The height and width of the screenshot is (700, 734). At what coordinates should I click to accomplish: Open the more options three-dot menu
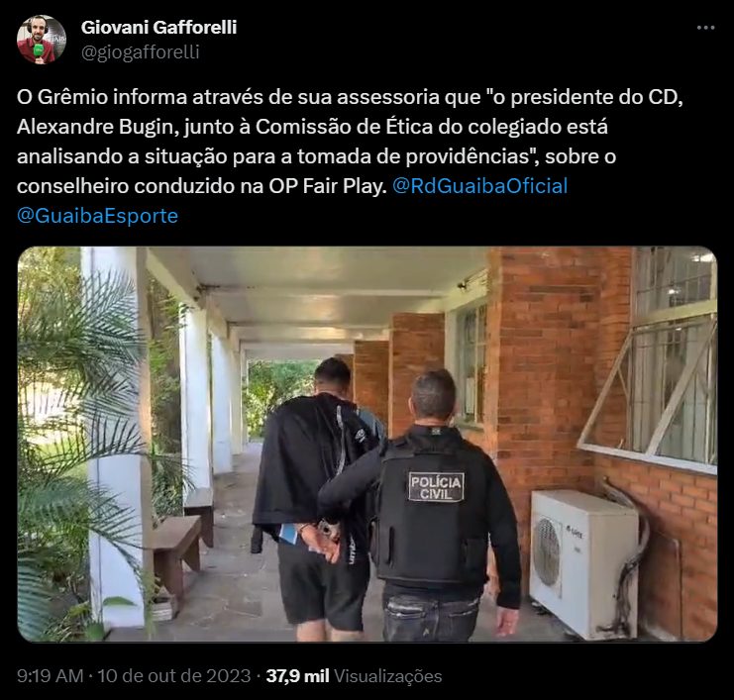pos(705,28)
